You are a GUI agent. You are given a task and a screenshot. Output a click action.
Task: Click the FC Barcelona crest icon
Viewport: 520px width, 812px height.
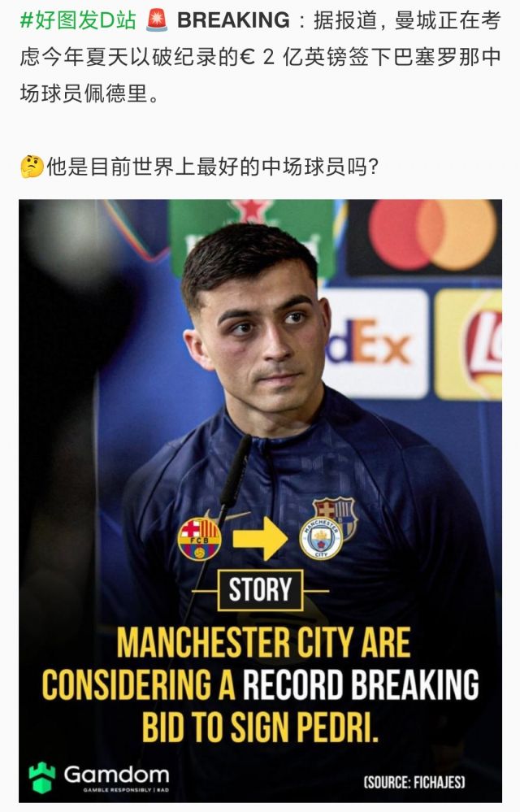(x=199, y=539)
